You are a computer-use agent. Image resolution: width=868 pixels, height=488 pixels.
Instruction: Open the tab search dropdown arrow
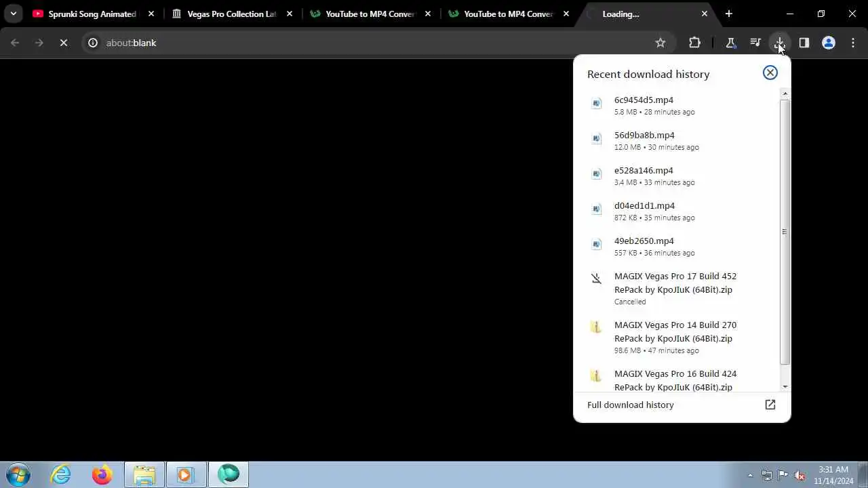(x=13, y=14)
